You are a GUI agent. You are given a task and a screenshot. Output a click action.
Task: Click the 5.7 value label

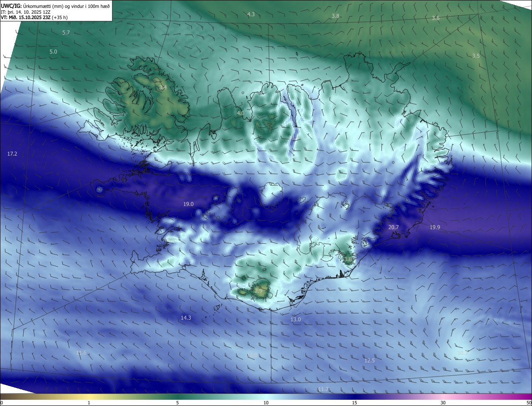[66, 33]
